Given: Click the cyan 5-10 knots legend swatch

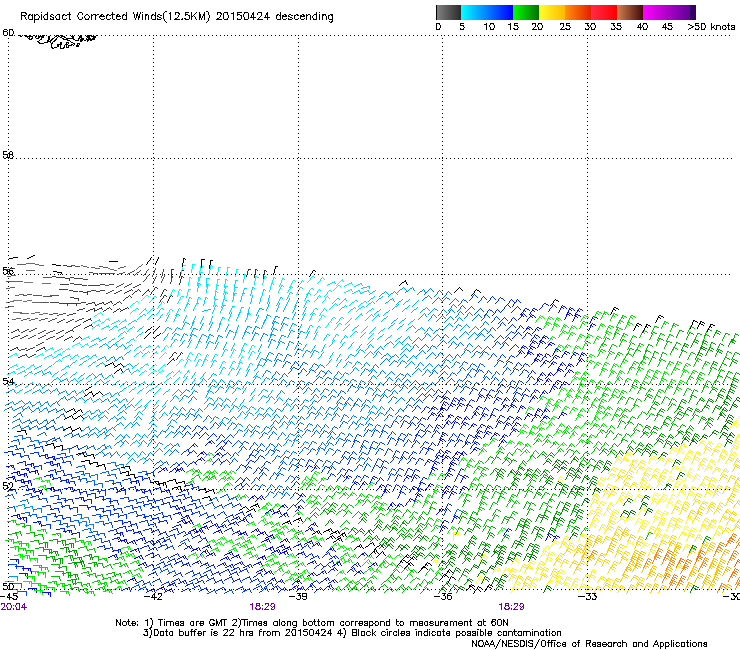Looking at the screenshot, I should (474, 12).
